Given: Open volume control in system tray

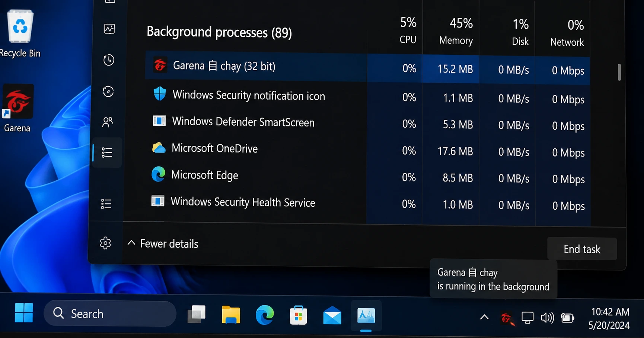Looking at the screenshot, I should [547, 318].
